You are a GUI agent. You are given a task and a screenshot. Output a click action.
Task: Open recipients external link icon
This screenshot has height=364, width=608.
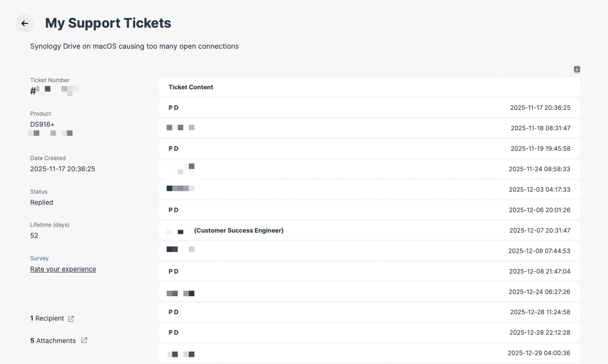(x=71, y=318)
